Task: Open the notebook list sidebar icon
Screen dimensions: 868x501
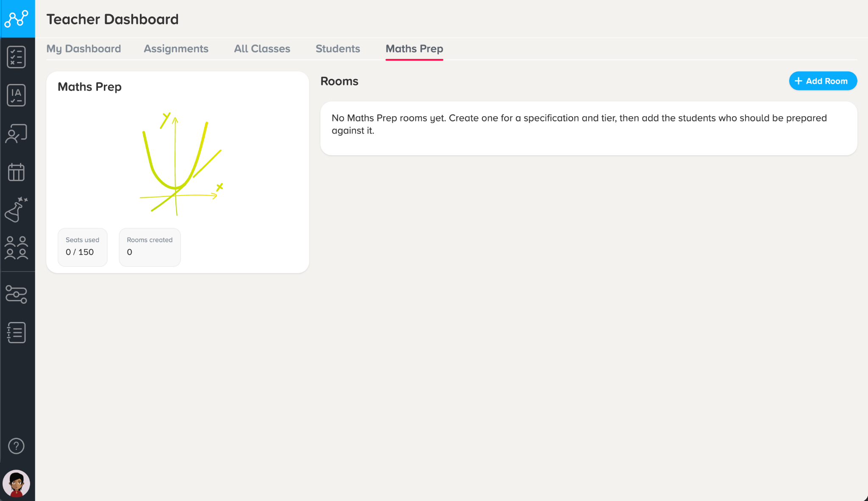Action: pos(17,333)
